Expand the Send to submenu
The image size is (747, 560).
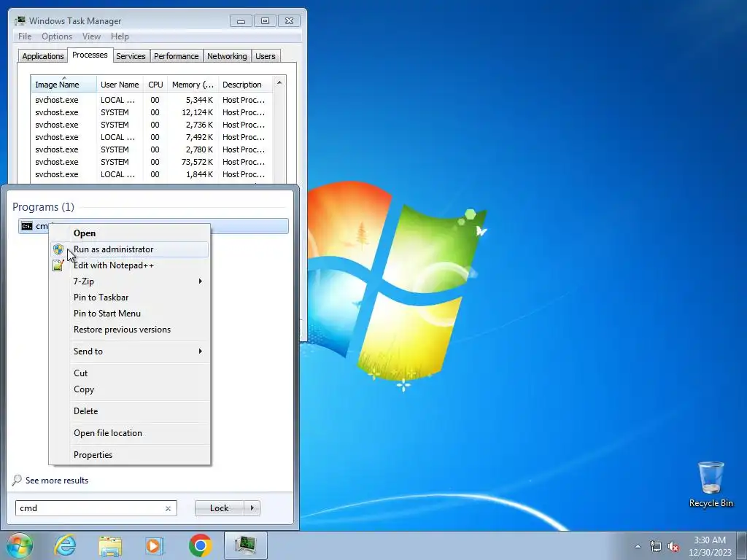[130, 351]
